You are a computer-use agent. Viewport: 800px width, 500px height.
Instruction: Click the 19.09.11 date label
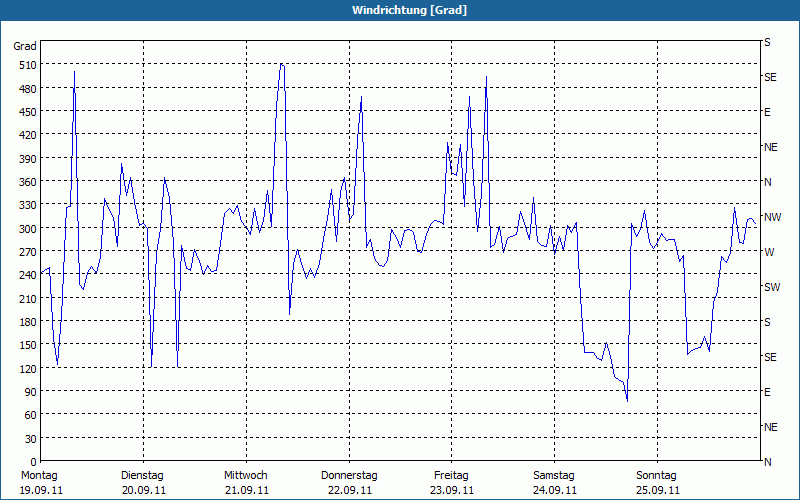click(41, 490)
